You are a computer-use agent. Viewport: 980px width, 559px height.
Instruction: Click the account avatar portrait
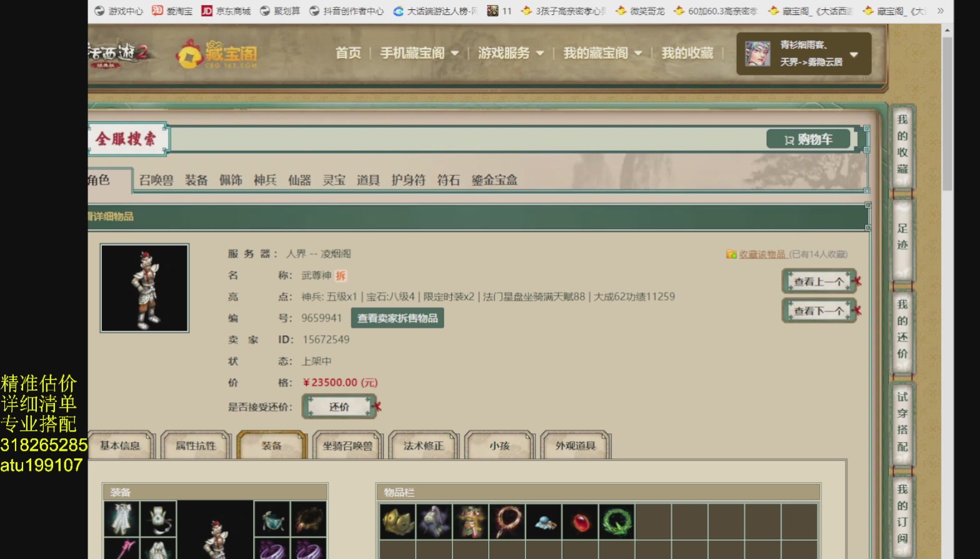[x=757, y=54]
